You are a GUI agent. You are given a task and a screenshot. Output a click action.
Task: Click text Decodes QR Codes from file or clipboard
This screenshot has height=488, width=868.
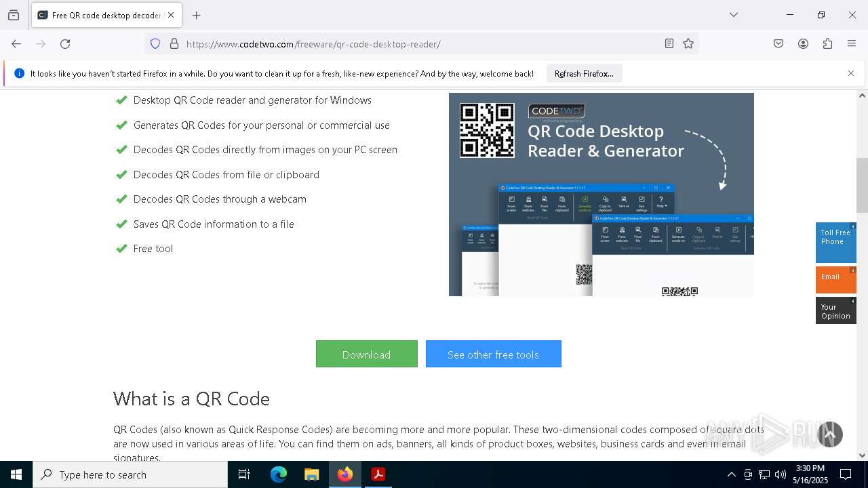[226, 175]
